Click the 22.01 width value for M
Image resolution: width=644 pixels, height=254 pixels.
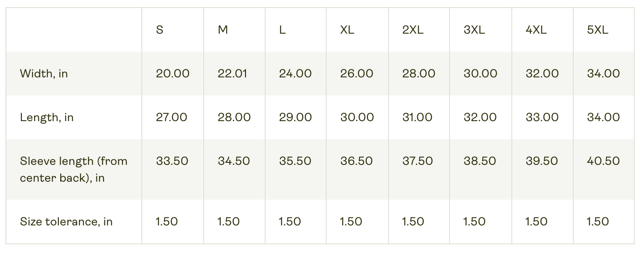coord(232,74)
